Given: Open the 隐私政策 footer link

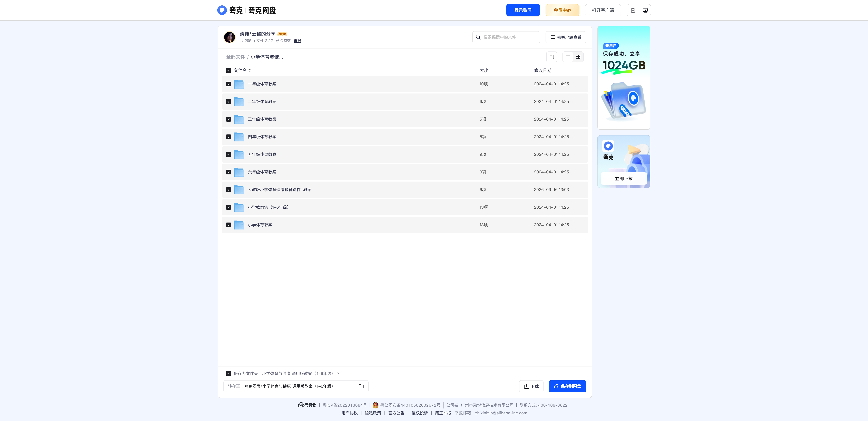Looking at the screenshot, I should pyautogui.click(x=373, y=413).
